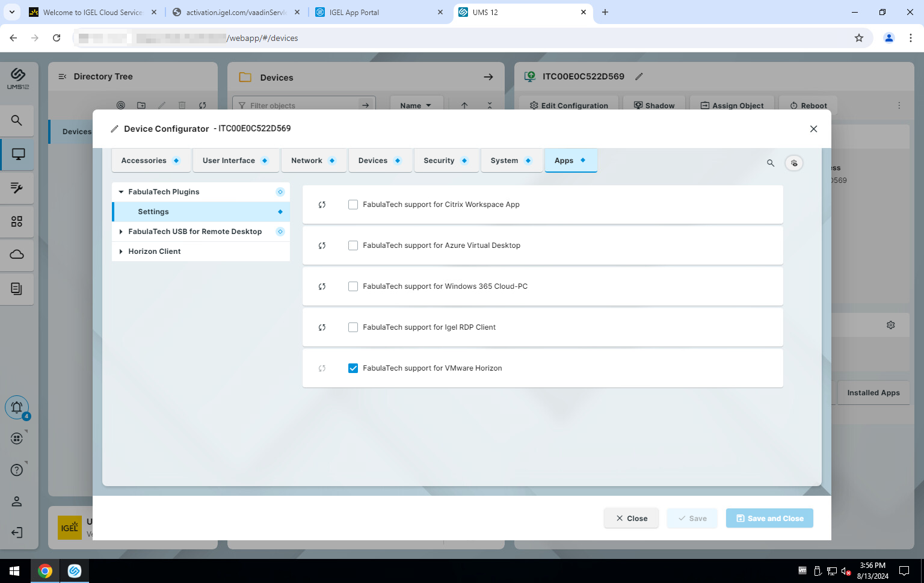Expand the Horizon Client tree node

(x=121, y=251)
